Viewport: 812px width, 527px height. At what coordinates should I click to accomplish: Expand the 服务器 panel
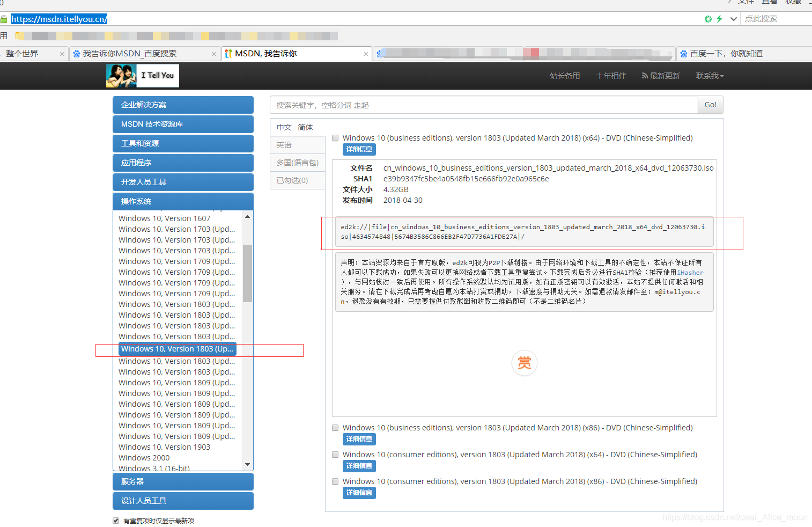point(183,482)
